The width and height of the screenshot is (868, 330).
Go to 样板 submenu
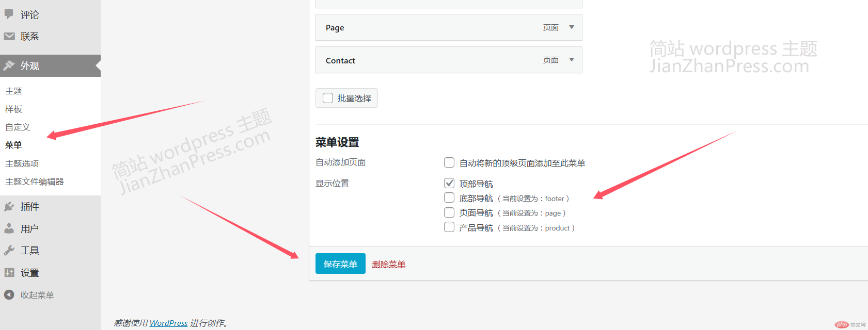(13, 109)
